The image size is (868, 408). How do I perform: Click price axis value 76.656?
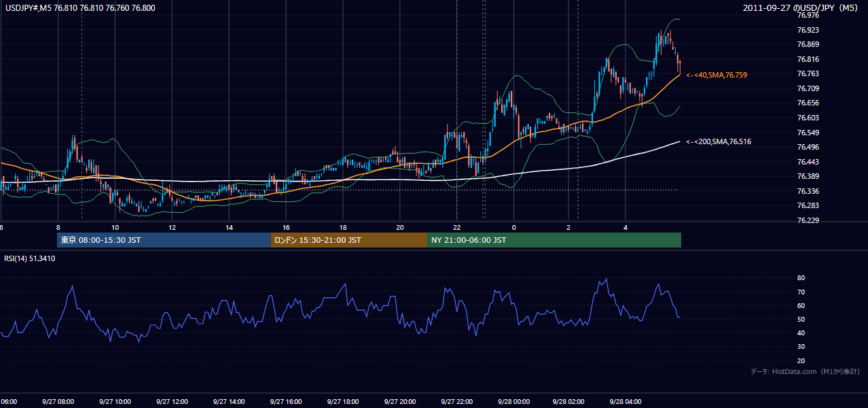coord(808,103)
